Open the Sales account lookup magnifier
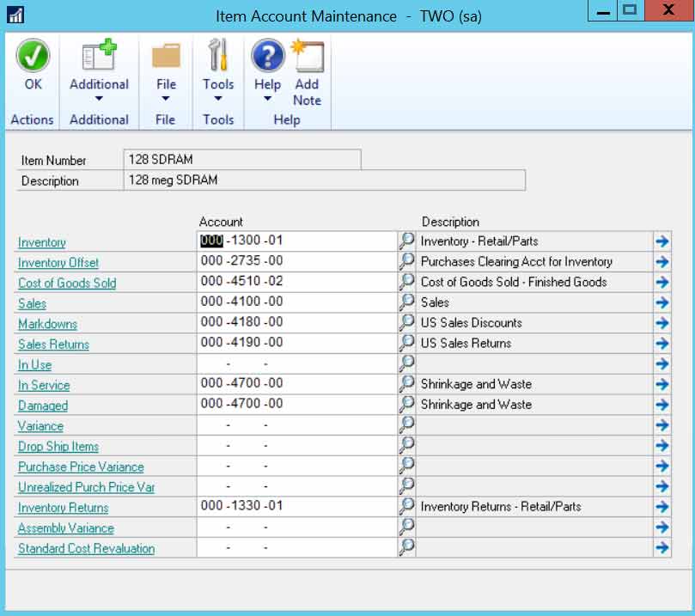The height and width of the screenshot is (616, 695). 406,302
